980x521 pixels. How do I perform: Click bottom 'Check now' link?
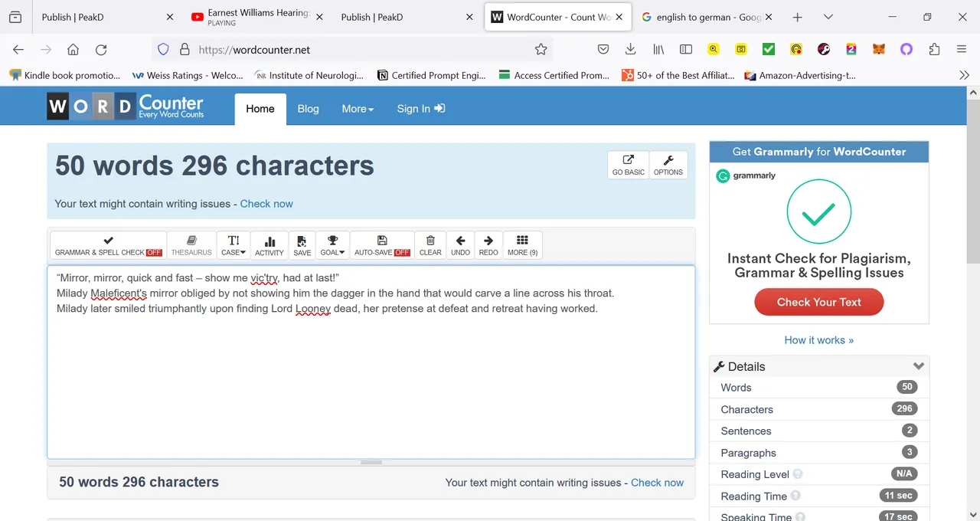tap(657, 483)
